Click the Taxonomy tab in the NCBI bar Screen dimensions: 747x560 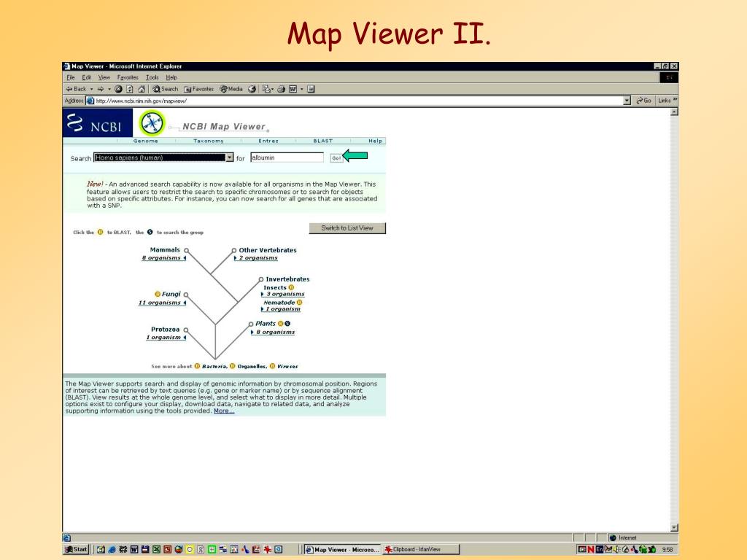208,141
